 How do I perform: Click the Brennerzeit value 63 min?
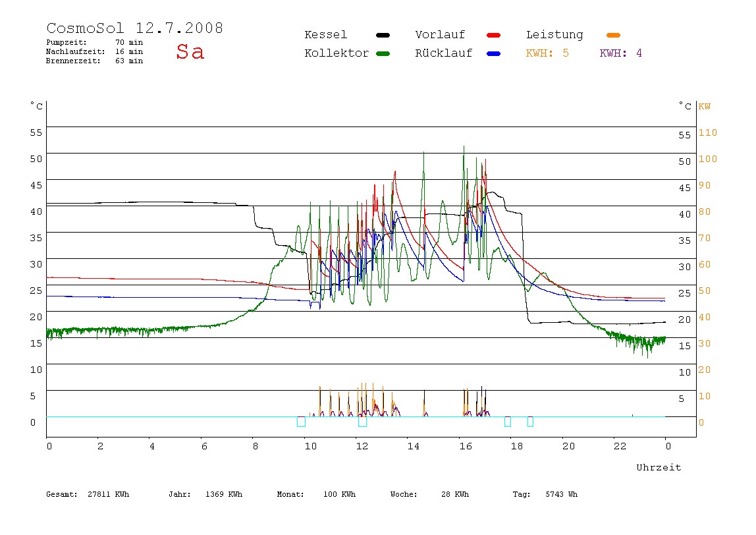[x=129, y=61]
